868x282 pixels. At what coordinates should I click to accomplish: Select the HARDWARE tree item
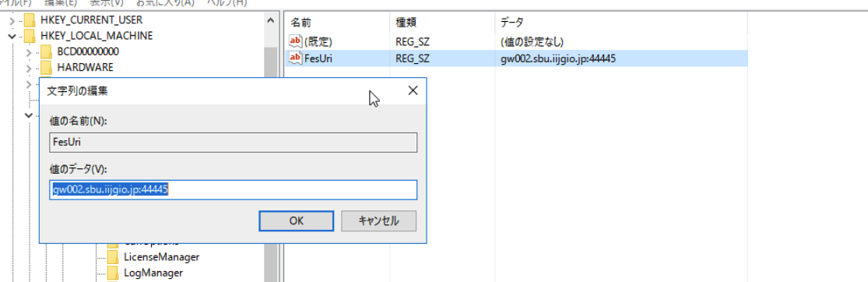86,67
